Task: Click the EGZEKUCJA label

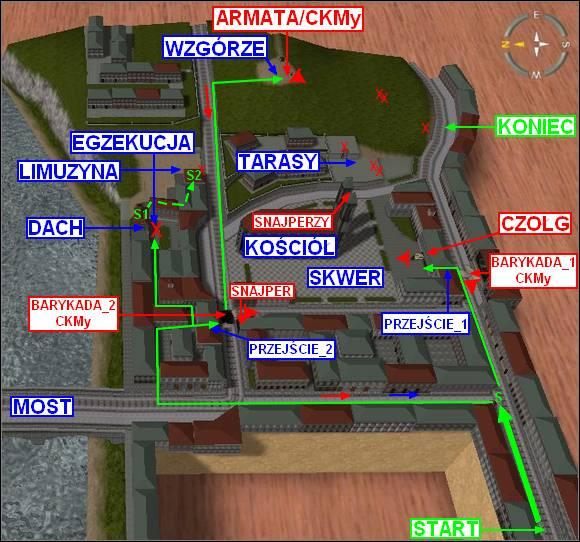Action: (132, 142)
